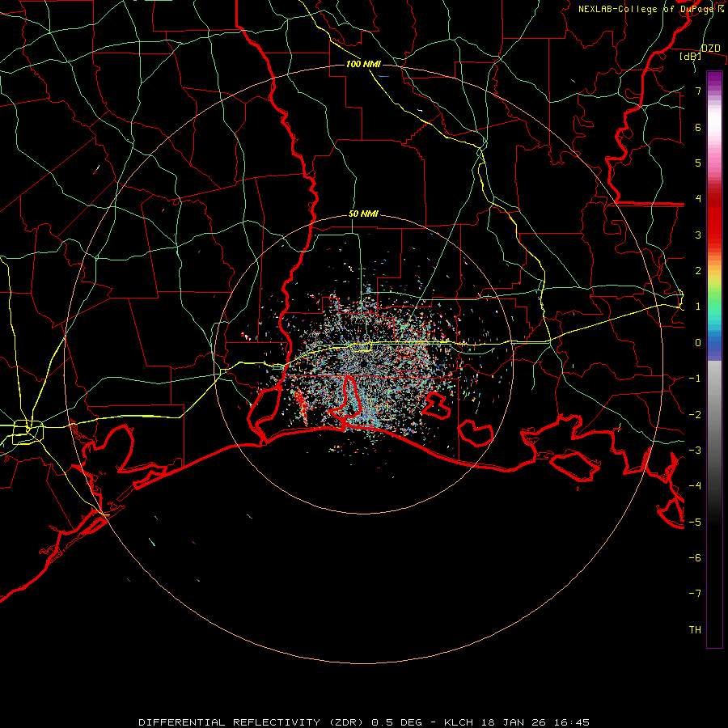
Task: Click the "-6" tick label on the scale
Action: [695, 558]
